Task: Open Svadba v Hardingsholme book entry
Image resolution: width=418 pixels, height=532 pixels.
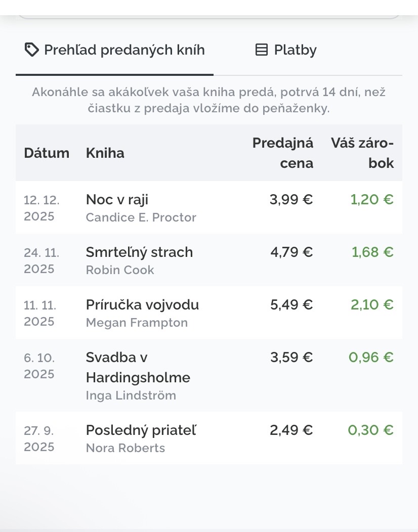Action: pyautogui.click(x=138, y=367)
